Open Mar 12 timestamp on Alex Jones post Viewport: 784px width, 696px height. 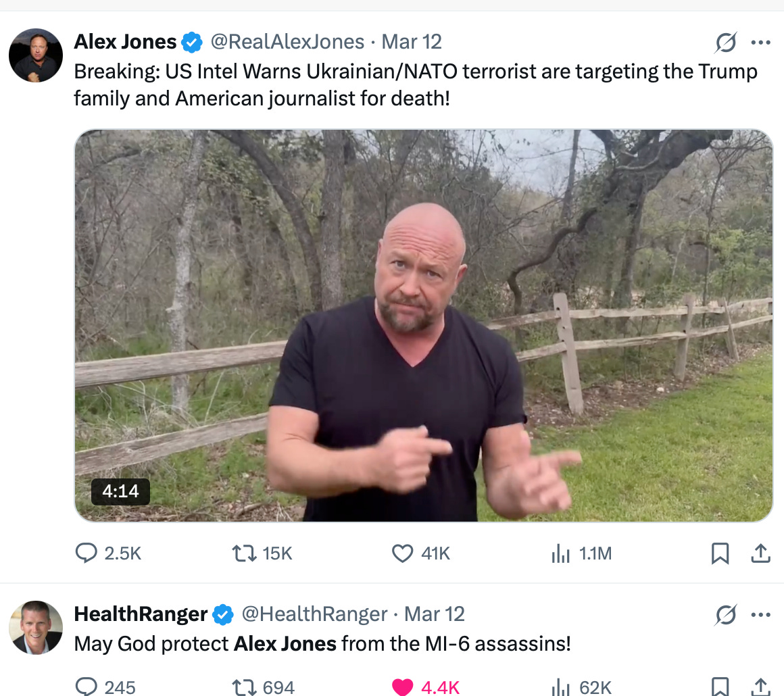pyautogui.click(x=412, y=42)
